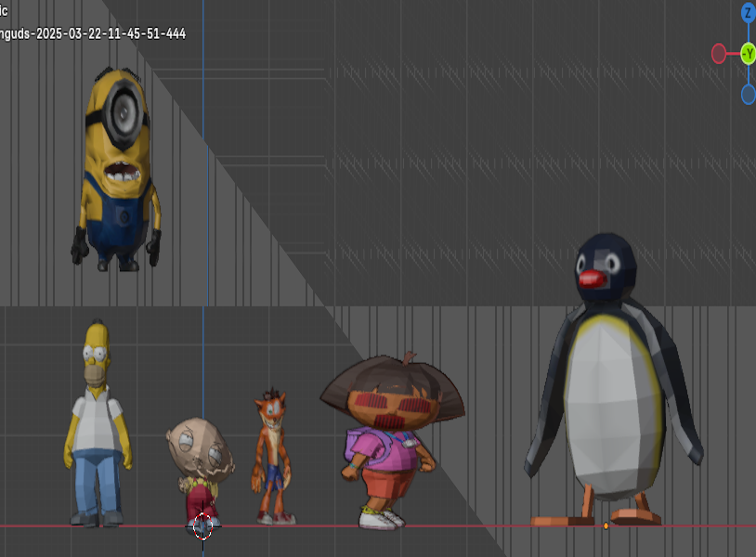Click the 3D cursor crosshair on the red axis line
The width and height of the screenshot is (756, 557).
coord(203,526)
